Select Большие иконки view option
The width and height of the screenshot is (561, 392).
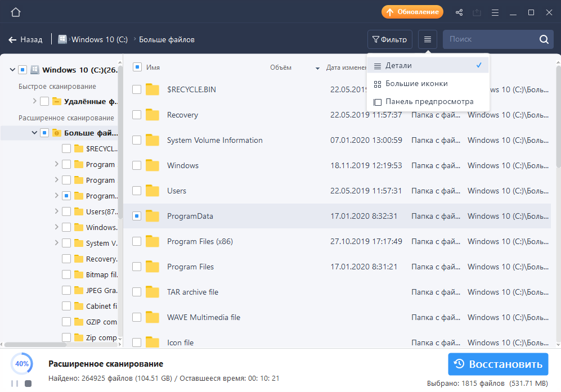tap(428, 84)
